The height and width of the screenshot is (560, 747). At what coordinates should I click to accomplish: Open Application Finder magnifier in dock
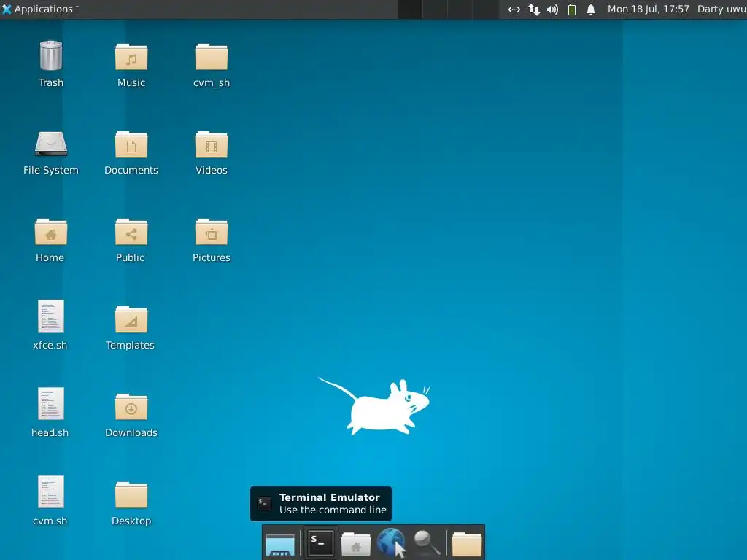pyautogui.click(x=426, y=542)
